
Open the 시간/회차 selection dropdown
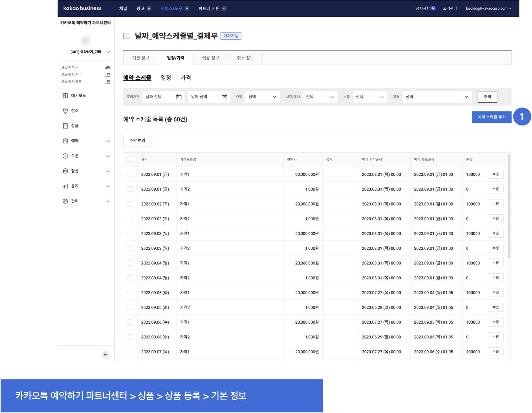320,97
